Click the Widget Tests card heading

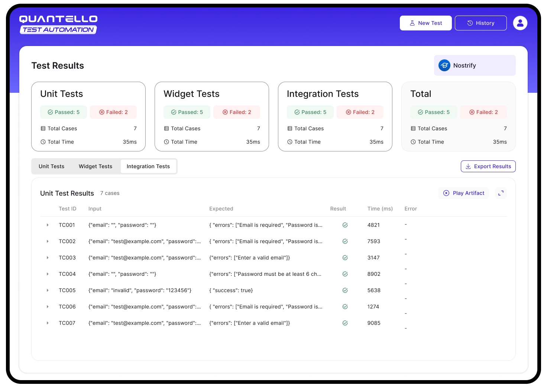[191, 94]
